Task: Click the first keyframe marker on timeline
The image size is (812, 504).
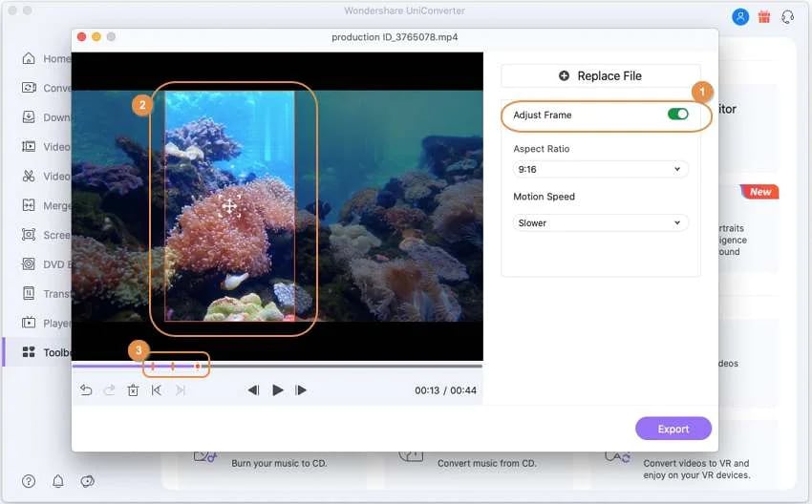Action: pos(153,367)
